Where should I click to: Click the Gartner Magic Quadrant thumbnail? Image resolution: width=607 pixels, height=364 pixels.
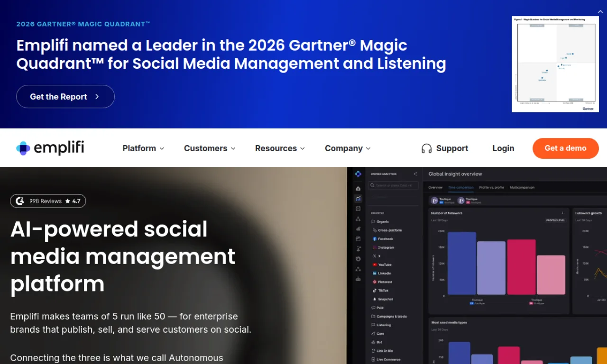pyautogui.click(x=555, y=64)
